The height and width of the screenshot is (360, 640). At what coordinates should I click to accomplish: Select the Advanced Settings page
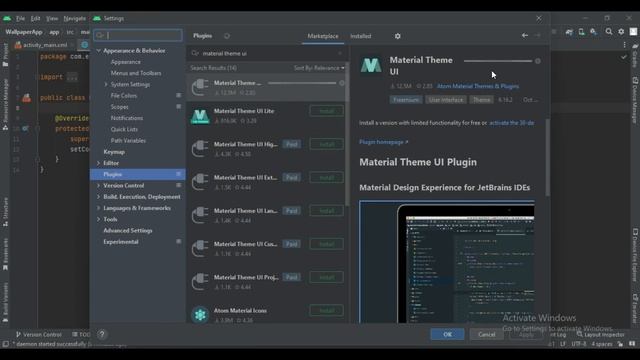pyautogui.click(x=128, y=231)
